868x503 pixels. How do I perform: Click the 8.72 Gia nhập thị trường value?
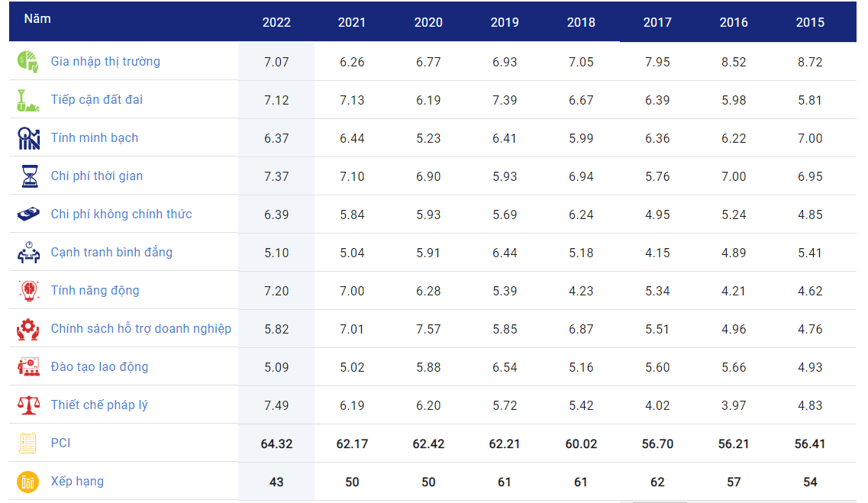point(811,62)
